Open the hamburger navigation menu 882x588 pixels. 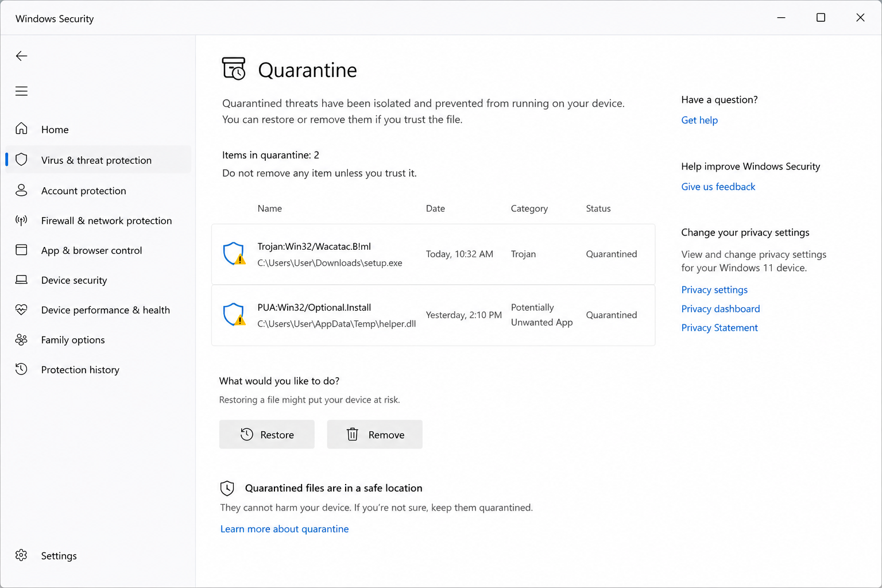click(x=21, y=91)
